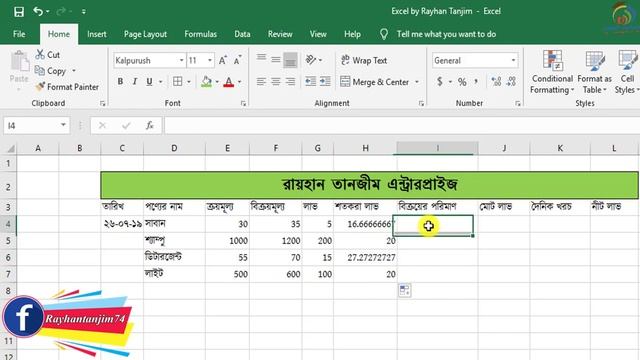Screen dimensions: 640x360
Task: Switch to the Formulas tab
Action: (x=200, y=34)
